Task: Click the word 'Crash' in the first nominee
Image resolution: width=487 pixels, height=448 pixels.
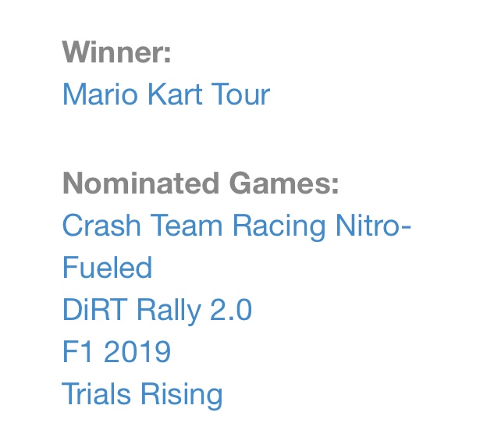Action: click(x=101, y=226)
